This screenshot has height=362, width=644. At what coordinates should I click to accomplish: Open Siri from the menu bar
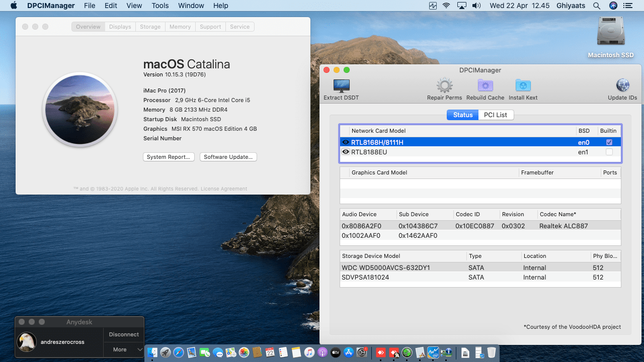613,6
